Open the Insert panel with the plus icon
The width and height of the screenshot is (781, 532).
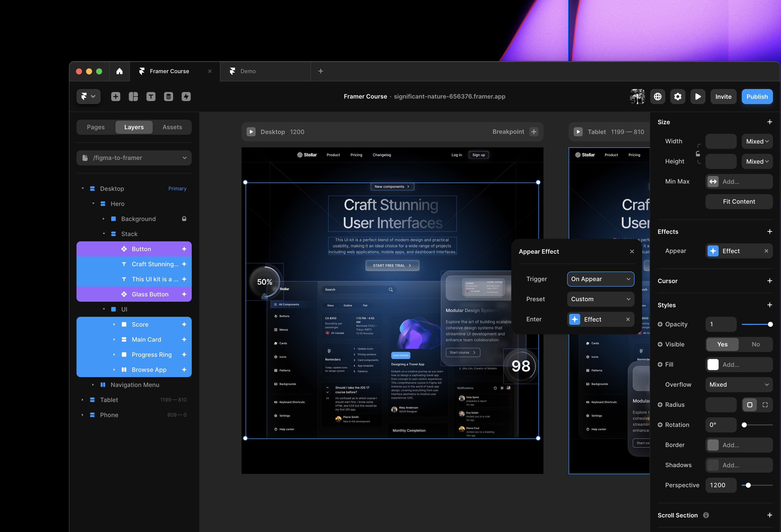point(115,96)
